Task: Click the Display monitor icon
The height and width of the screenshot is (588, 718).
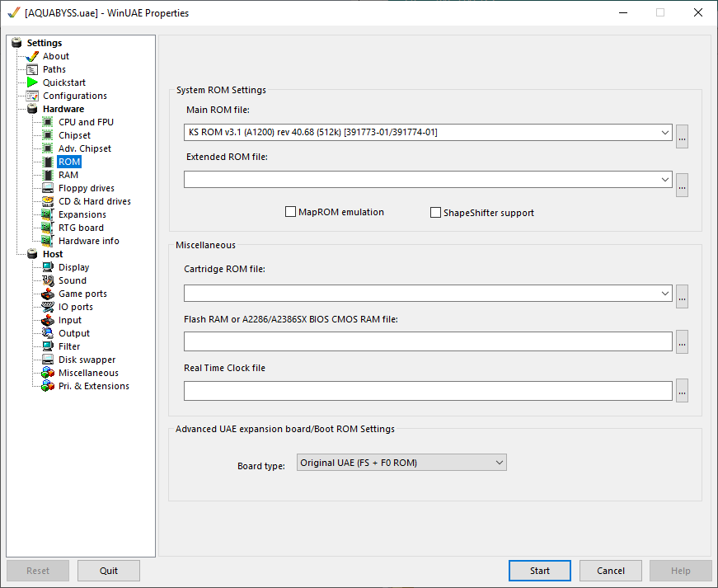Action: [x=48, y=267]
